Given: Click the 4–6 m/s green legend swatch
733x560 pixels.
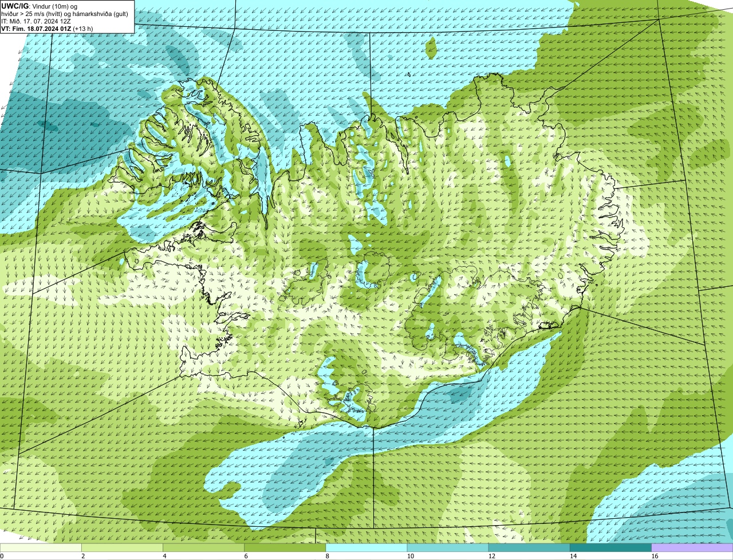Looking at the screenshot, I should click(204, 547).
